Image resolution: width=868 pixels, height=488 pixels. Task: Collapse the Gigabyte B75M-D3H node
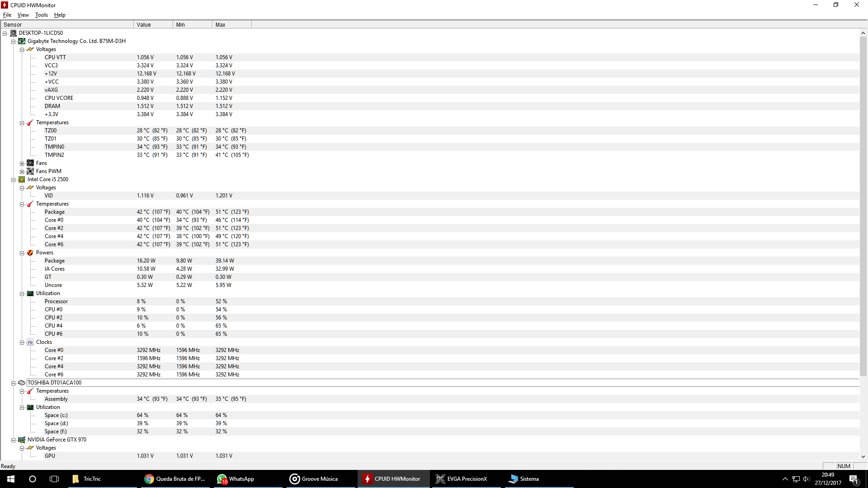tap(14, 42)
